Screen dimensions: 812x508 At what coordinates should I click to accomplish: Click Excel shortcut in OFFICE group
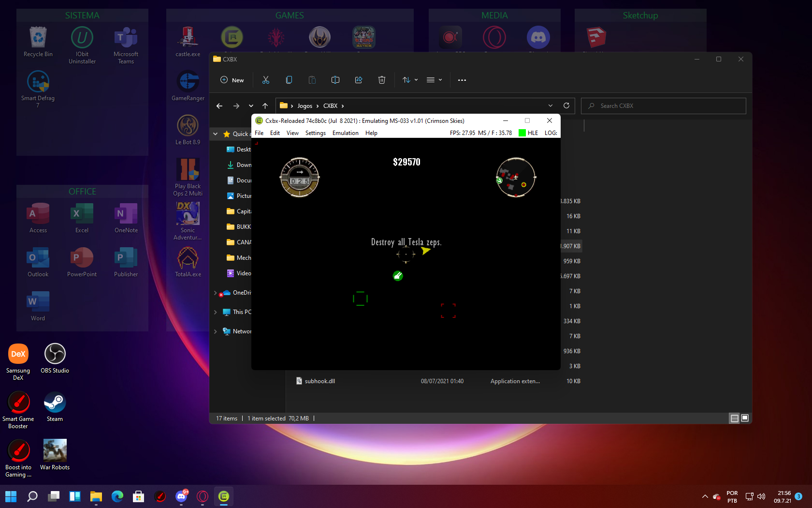click(x=82, y=218)
